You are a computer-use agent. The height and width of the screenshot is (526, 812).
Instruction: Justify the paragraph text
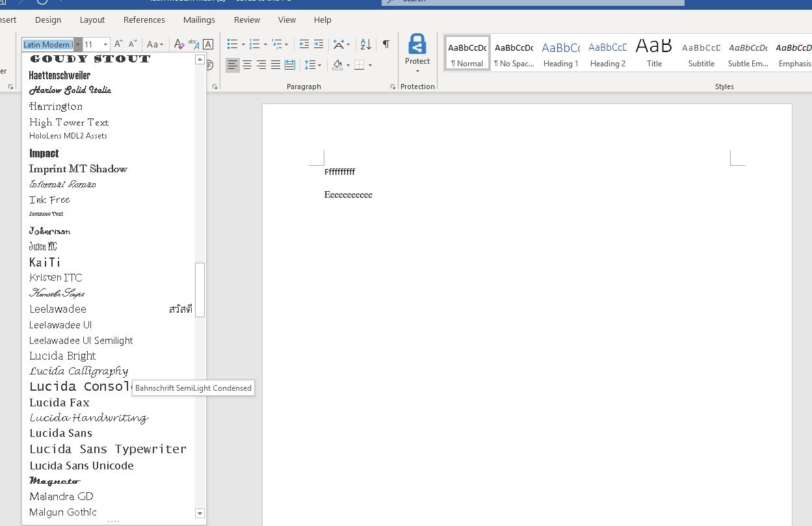[x=276, y=65]
